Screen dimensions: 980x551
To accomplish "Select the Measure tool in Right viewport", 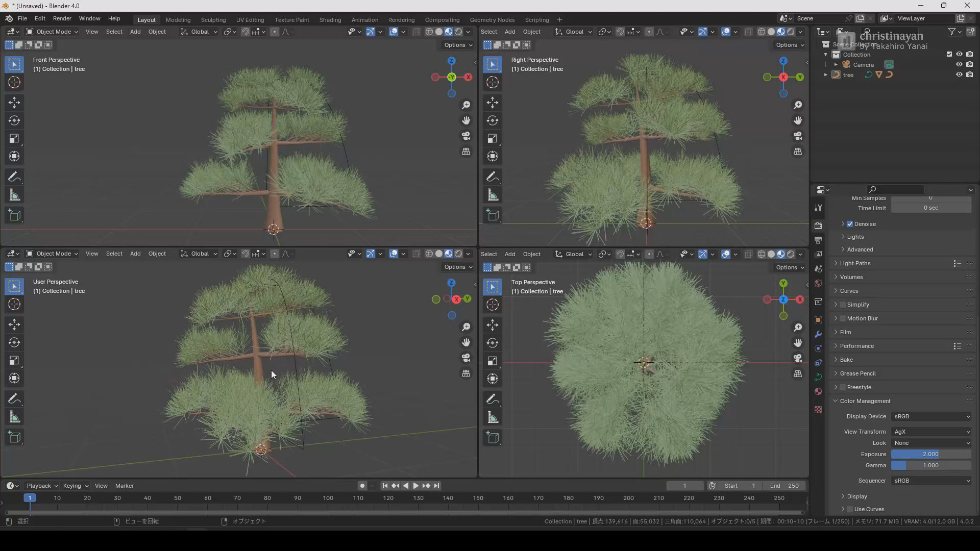I will [493, 195].
